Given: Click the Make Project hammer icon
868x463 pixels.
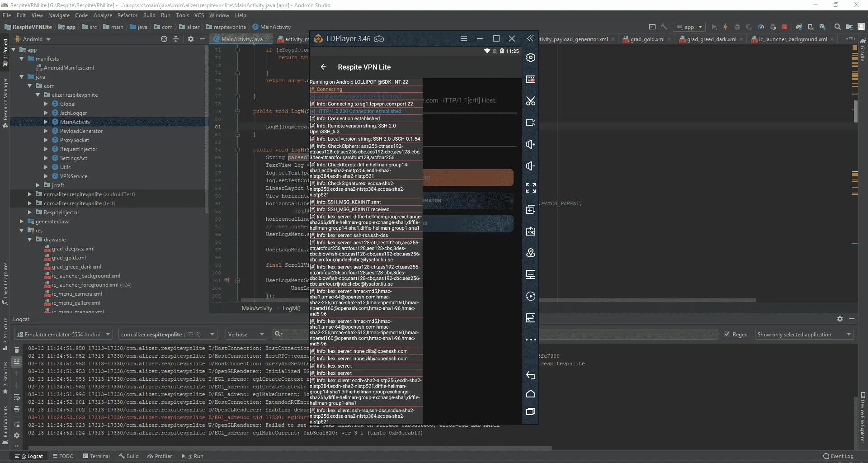Looking at the screenshot, I should tap(664, 27).
